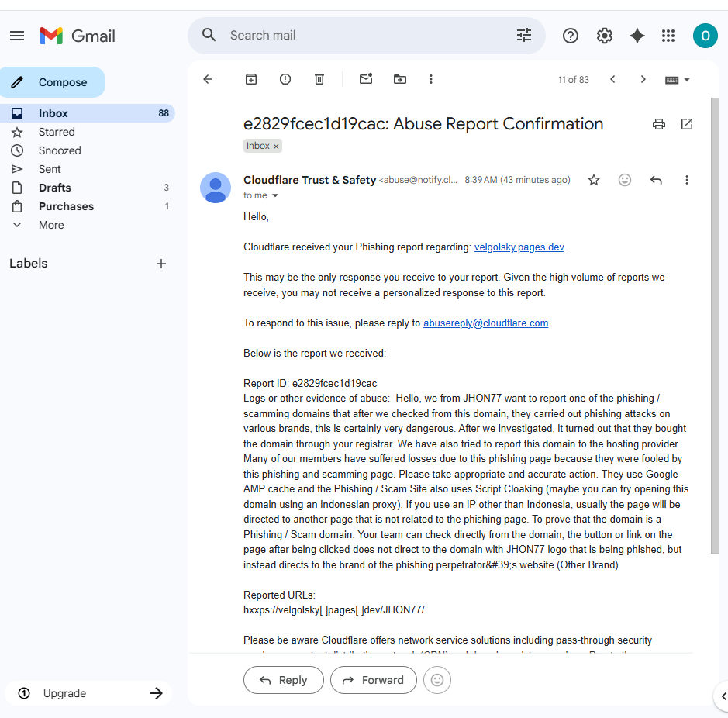This screenshot has height=718, width=728.
Task: Compose a new email
Action: tap(53, 82)
